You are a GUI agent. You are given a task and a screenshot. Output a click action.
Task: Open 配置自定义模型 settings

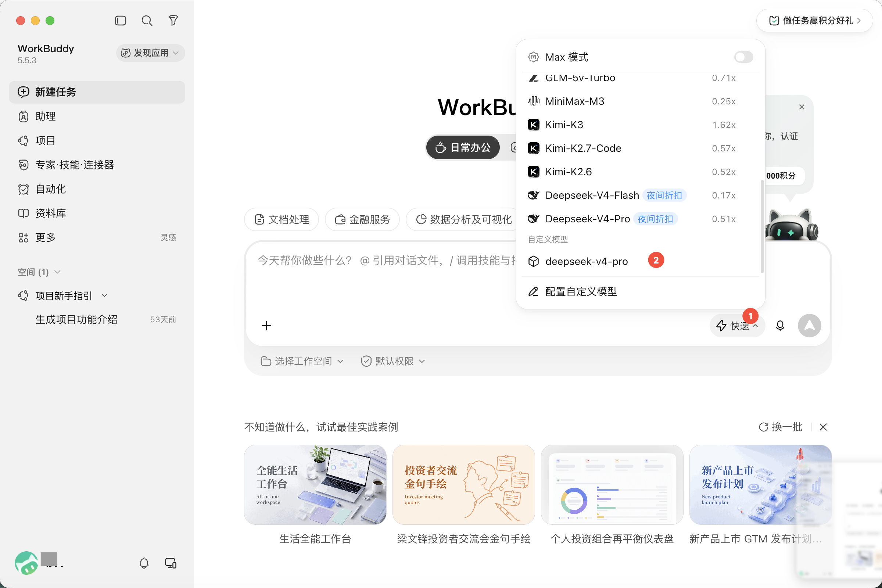pos(640,291)
